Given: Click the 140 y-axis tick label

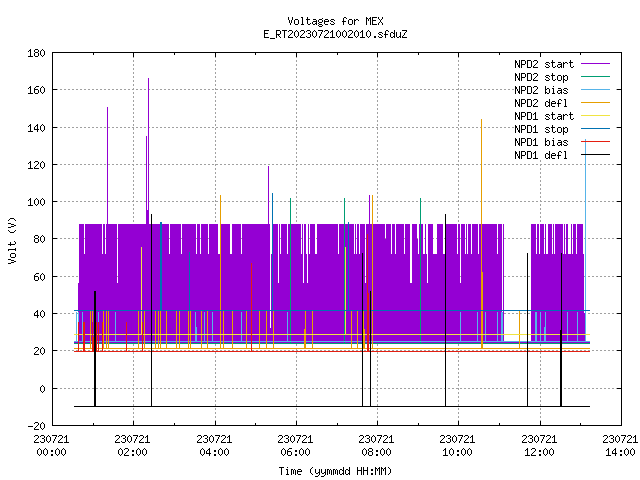Looking at the screenshot, I should coord(36,128).
